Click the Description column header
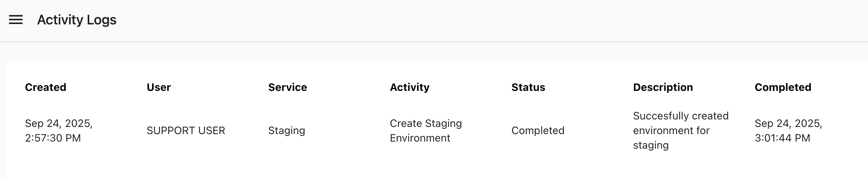The image size is (868, 178). [x=662, y=87]
